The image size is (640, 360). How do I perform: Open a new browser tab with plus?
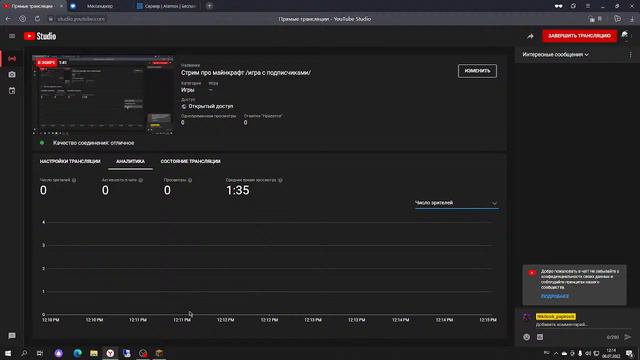coord(209,6)
